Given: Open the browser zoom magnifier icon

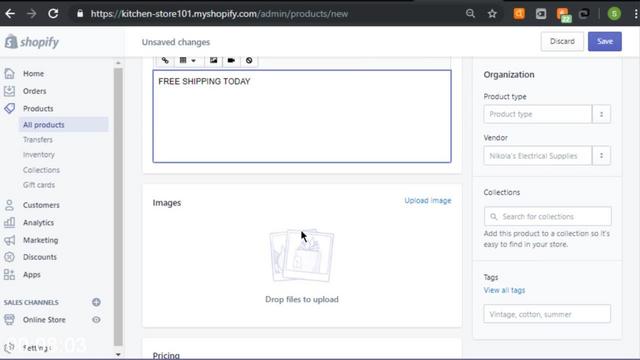Looking at the screenshot, I should (470, 13).
